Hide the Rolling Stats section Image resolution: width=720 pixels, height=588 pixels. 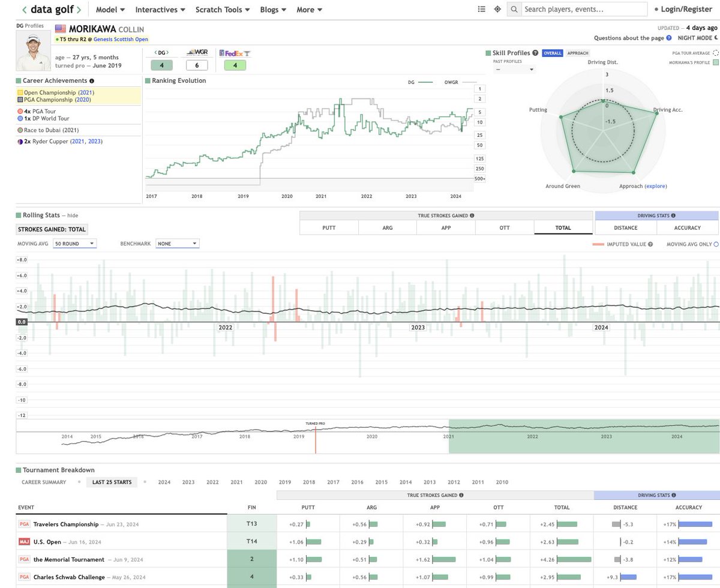tap(72, 215)
